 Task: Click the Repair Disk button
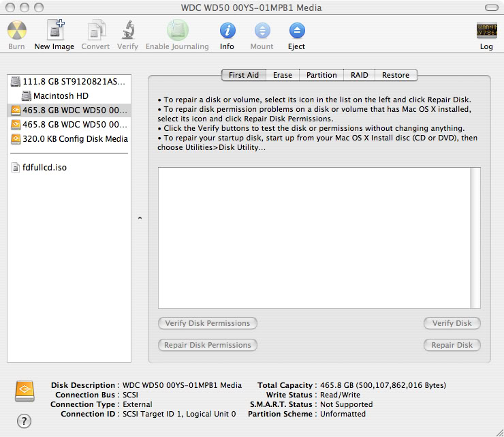click(x=452, y=345)
